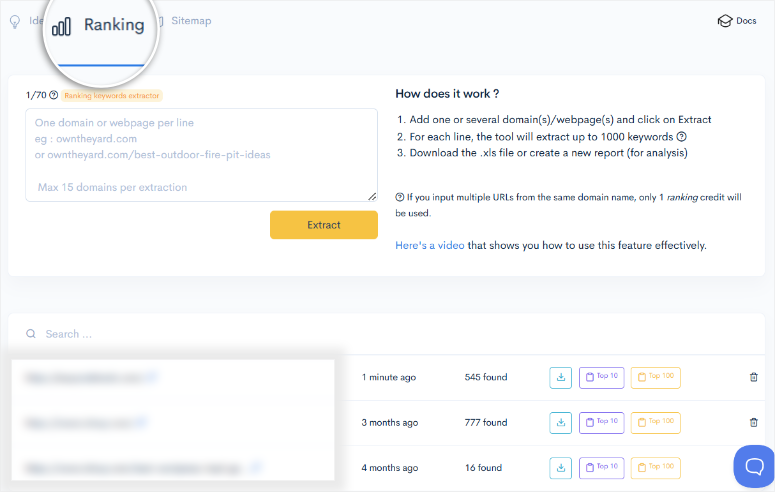This screenshot has height=492, width=775.
Task: Delete the 1 minute ago extraction
Action: tap(754, 377)
